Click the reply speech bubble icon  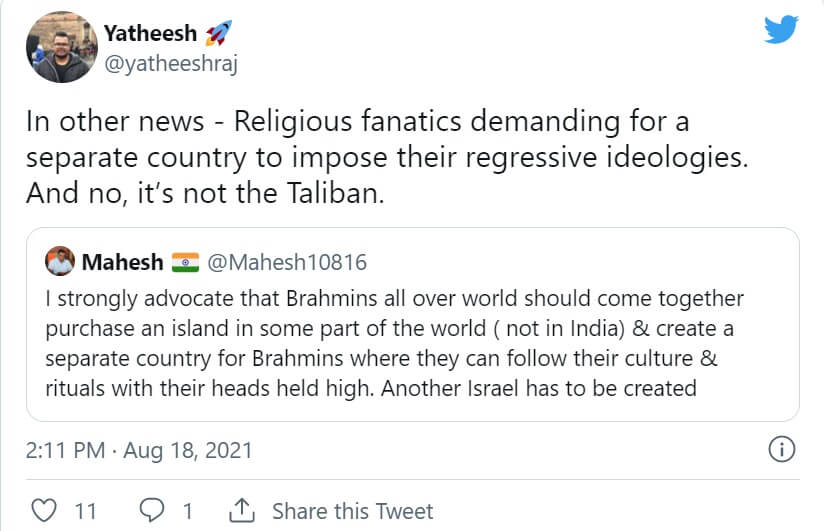pos(152,511)
